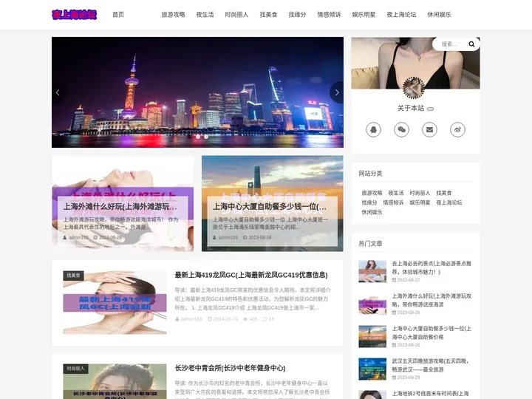The width and height of the screenshot is (532, 399).
Task: Click the view count 435 on the 419龙凤GC article
Action: pyautogui.click(x=250, y=319)
